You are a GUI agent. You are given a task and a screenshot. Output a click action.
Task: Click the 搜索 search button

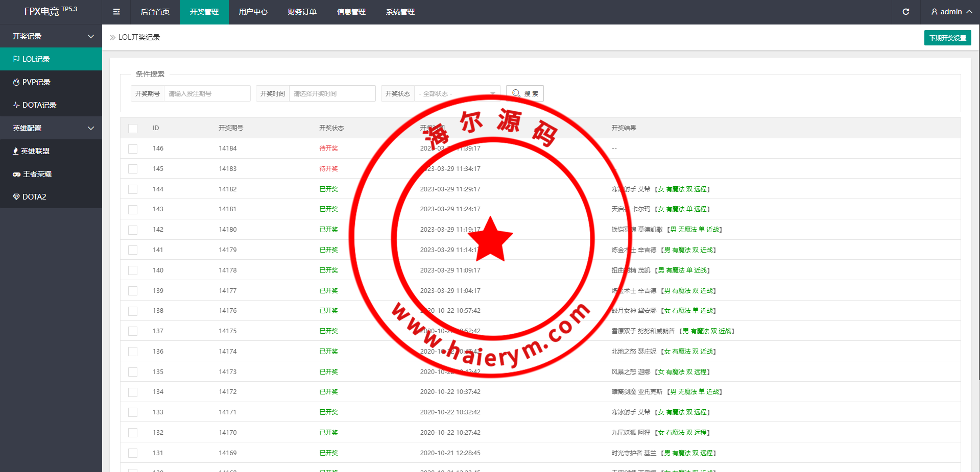(525, 93)
